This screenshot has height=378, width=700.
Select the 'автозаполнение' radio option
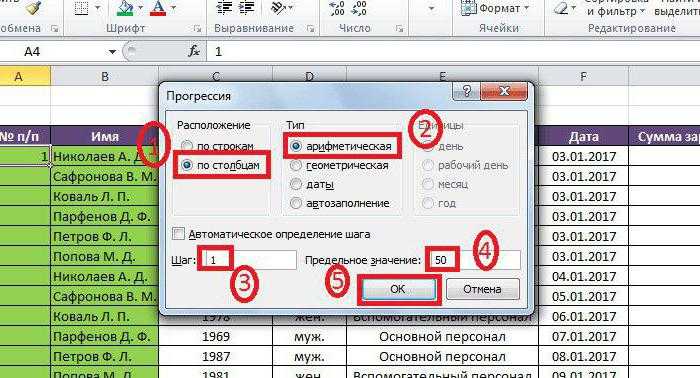click(296, 204)
